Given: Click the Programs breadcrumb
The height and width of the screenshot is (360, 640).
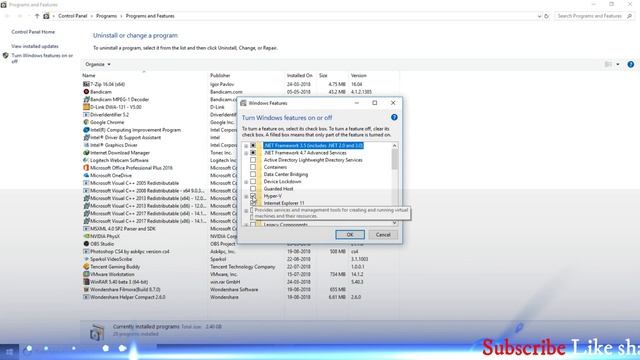Looking at the screenshot, I should coord(106,16).
